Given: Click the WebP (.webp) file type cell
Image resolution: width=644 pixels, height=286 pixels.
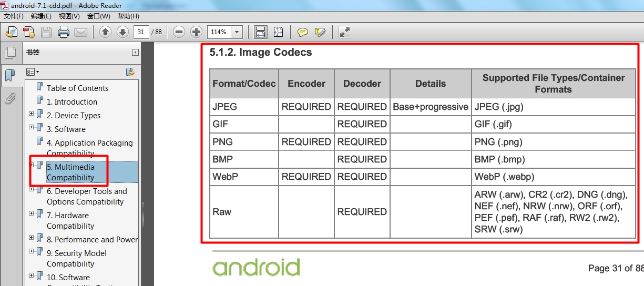Looking at the screenshot, I should [554, 177].
